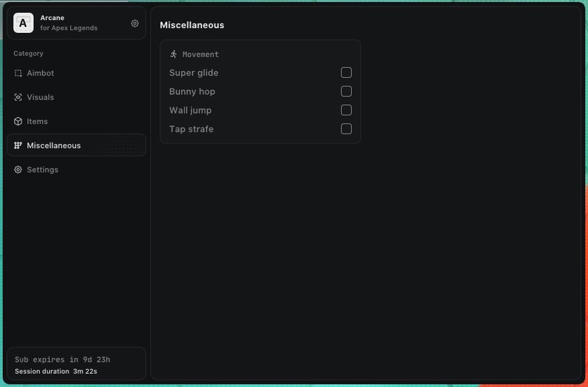The image size is (588, 387).
Task: Click the Miscellaneous icon in the sidebar
Action: [18, 146]
